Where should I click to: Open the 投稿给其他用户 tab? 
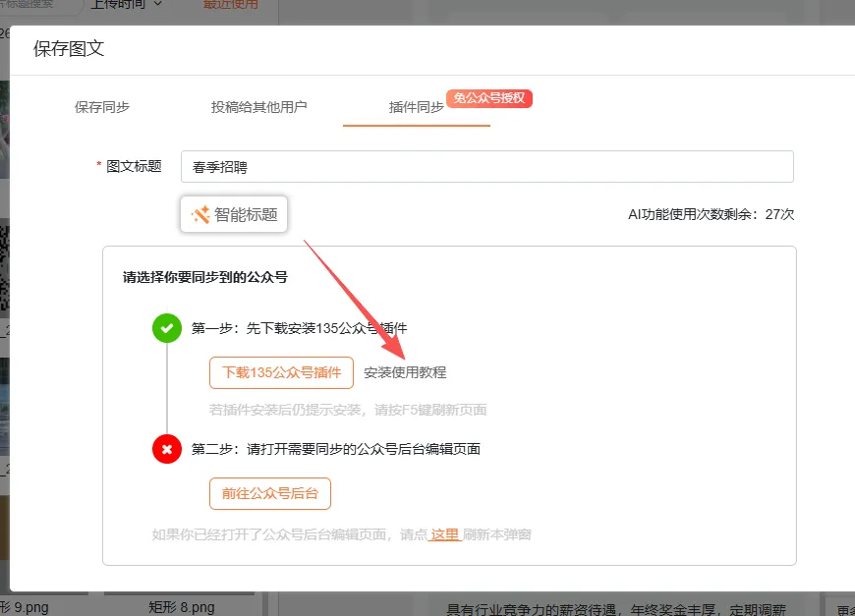(259, 107)
